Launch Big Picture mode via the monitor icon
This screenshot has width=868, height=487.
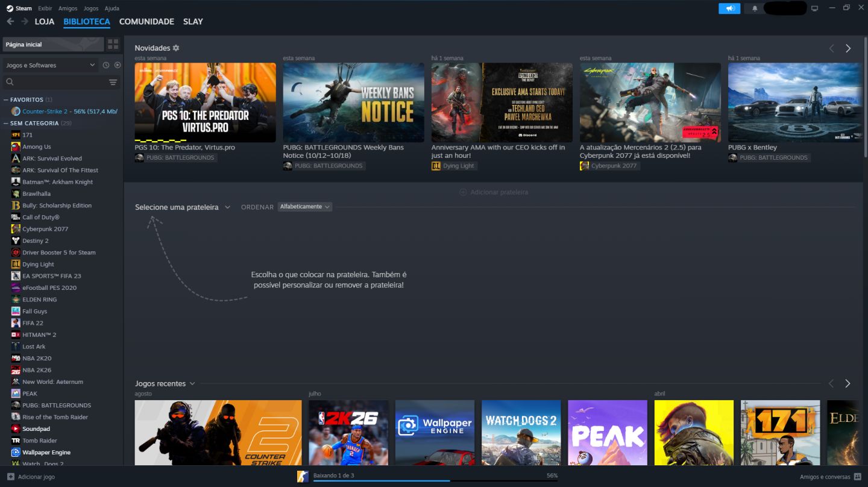[x=815, y=8]
